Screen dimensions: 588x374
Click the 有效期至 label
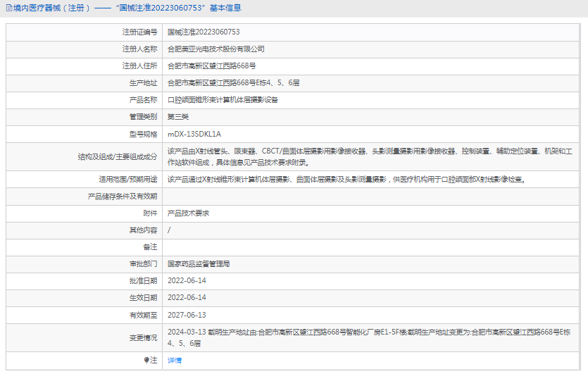pyautogui.click(x=143, y=315)
